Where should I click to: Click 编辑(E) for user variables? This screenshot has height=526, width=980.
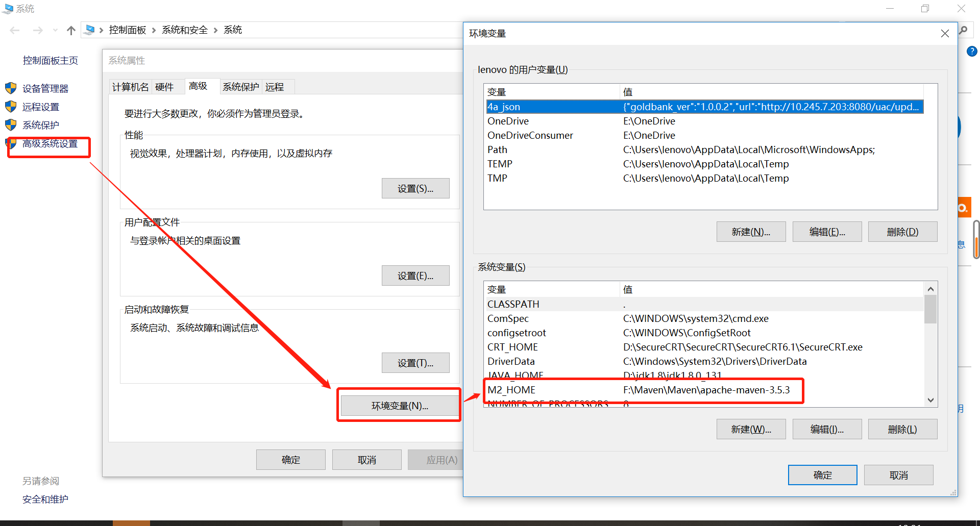coord(827,232)
